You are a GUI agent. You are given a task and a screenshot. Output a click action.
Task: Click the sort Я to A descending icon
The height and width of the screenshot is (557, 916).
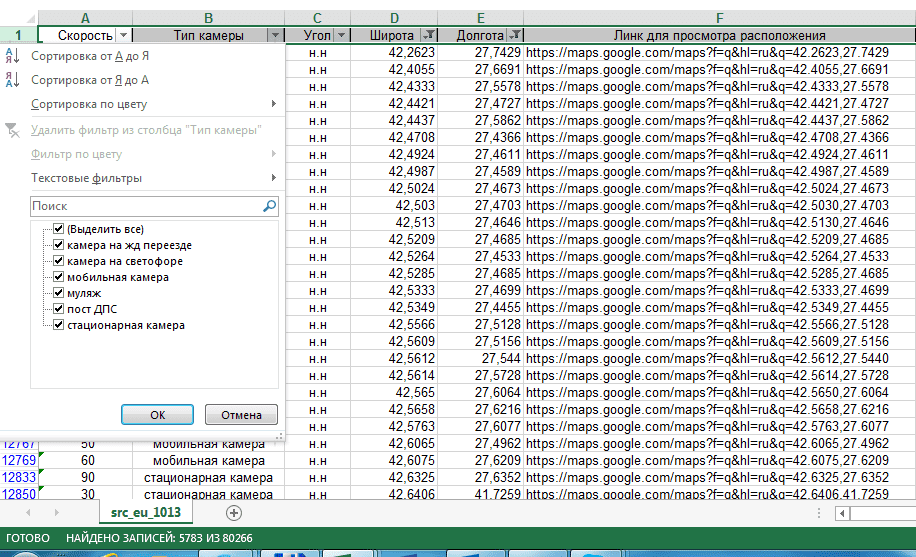(12, 80)
